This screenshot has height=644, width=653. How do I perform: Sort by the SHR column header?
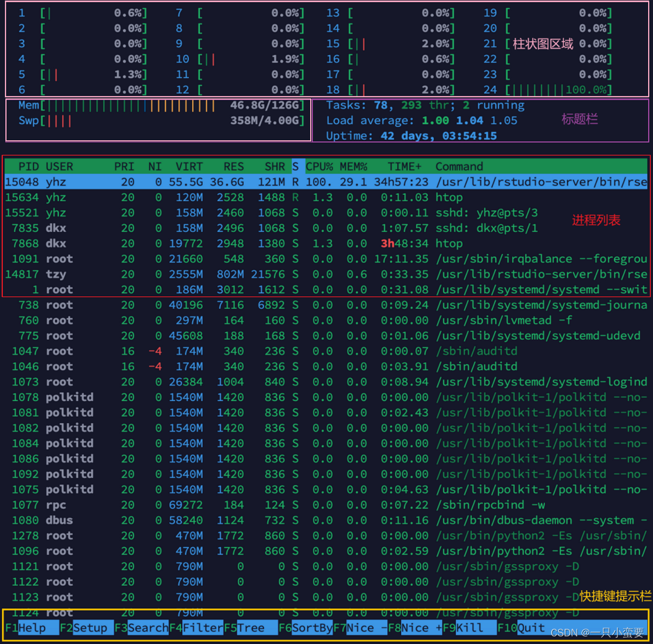point(275,166)
